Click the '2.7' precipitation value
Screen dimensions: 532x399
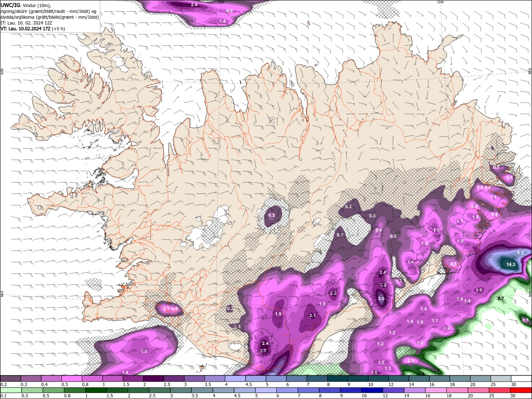pyautogui.click(x=263, y=351)
